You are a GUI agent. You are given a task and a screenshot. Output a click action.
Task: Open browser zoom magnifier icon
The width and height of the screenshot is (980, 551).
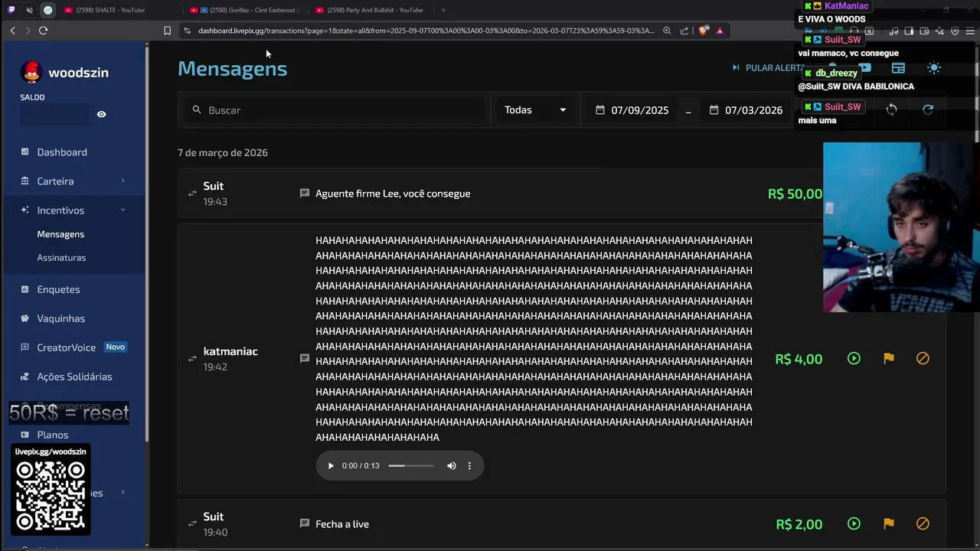[x=667, y=31]
